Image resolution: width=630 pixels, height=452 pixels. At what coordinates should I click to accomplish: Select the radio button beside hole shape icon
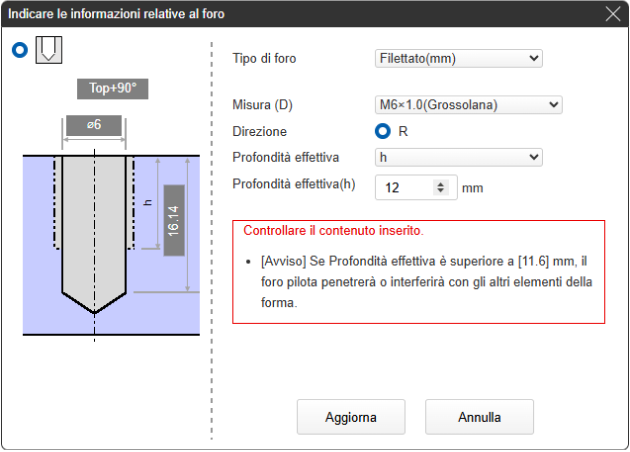point(20,52)
